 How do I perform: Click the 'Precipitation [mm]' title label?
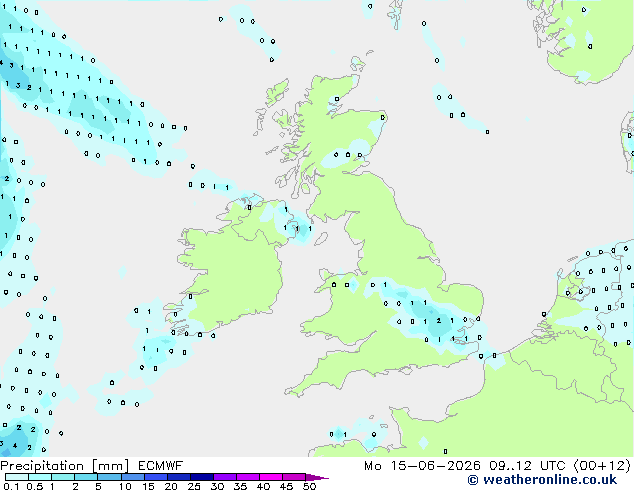(65, 466)
